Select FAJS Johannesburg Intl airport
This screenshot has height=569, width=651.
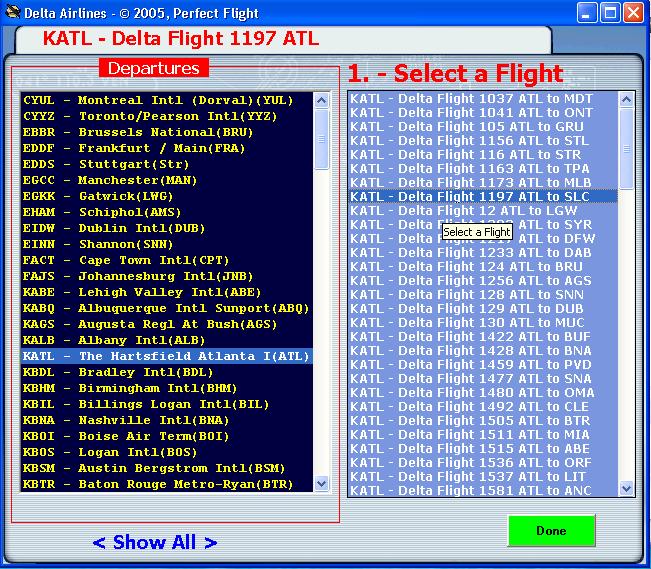(x=167, y=276)
